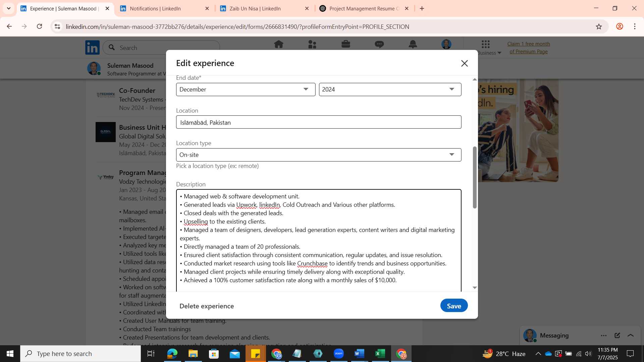This screenshot has height=362, width=644.
Task: Switch to Project Management Resume tab
Action: (x=364, y=8)
